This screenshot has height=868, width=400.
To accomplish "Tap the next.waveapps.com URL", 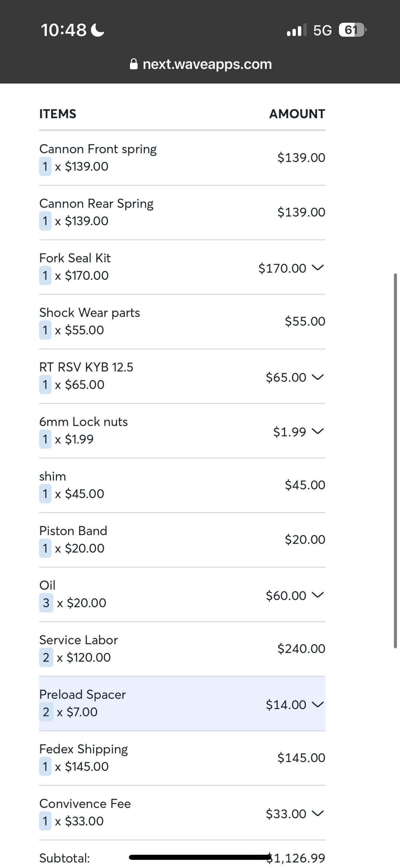I will (x=207, y=64).
